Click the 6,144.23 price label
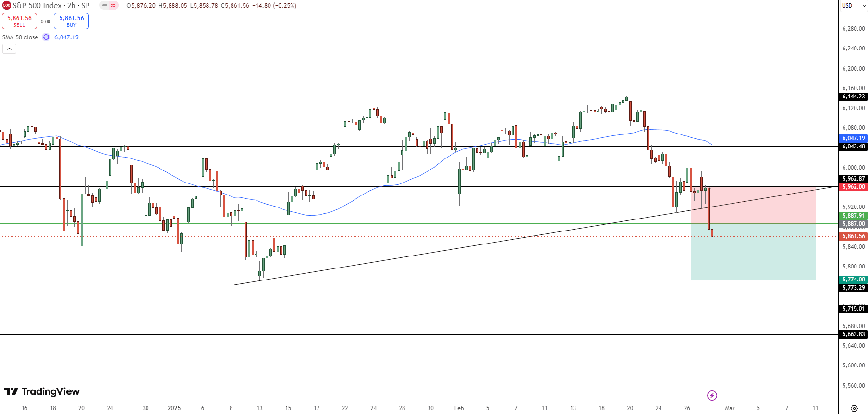This screenshot has height=414, width=868. (x=854, y=97)
